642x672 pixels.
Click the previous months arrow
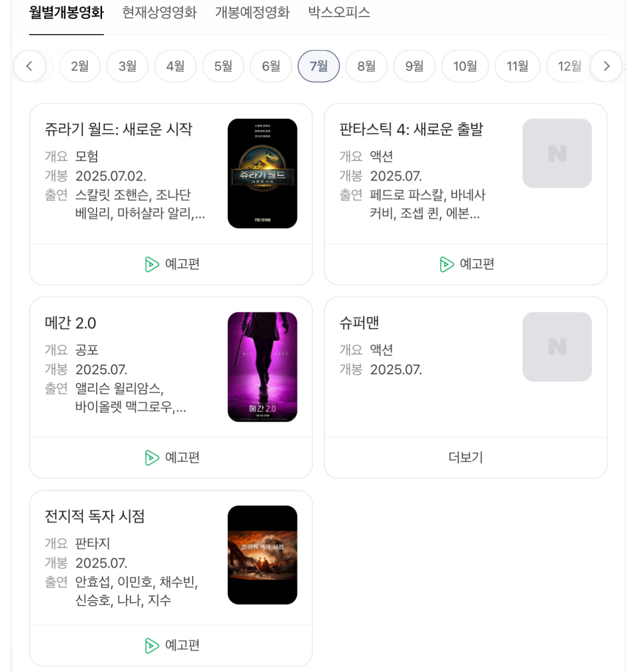coord(29,66)
